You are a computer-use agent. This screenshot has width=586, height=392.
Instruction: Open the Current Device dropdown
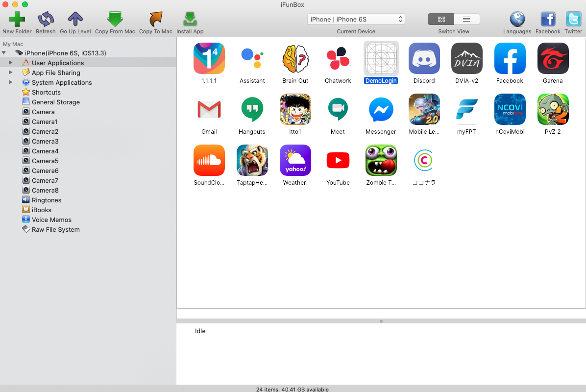point(356,19)
